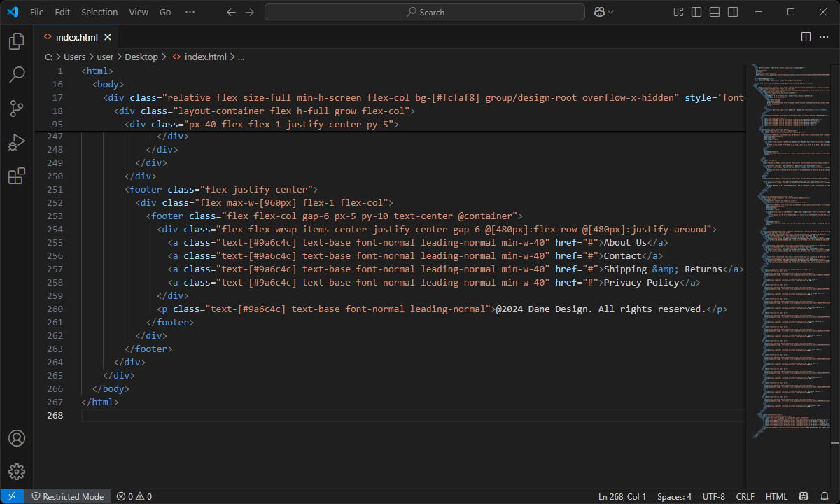Image resolution: width=840 pixels, height=504 pixels.
Task: Click closing html tag on line 267
Action: coord(100,402)
